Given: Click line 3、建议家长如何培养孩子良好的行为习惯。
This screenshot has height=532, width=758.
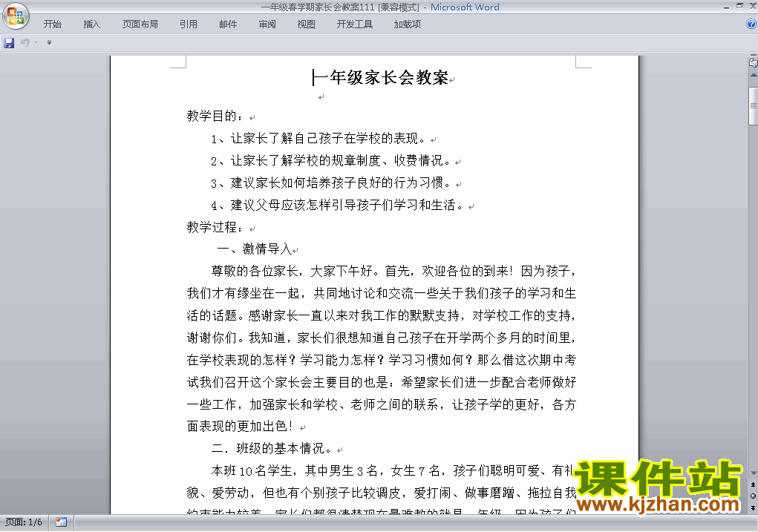Looking at the screenshot, I should [x=332, y=183].
